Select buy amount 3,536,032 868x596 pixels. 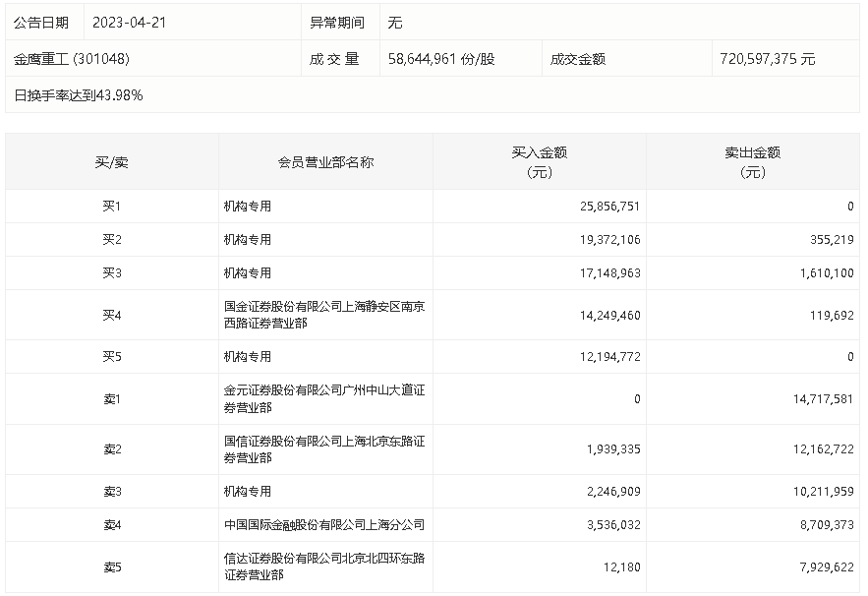(614, 524)
